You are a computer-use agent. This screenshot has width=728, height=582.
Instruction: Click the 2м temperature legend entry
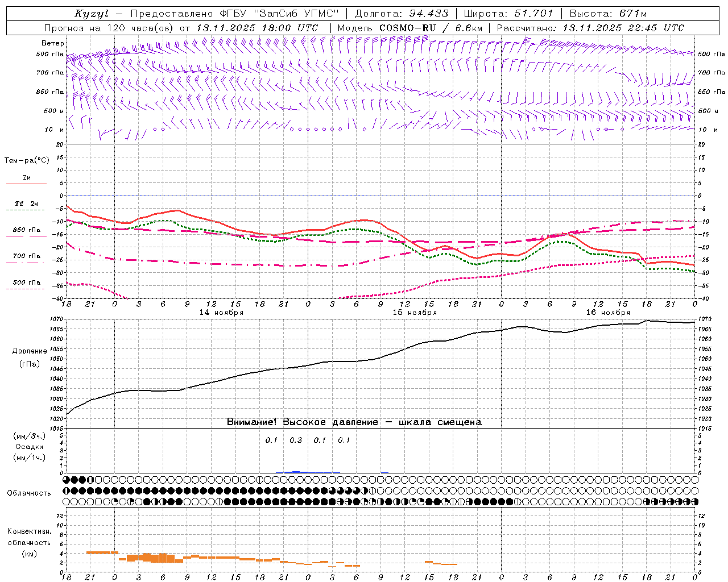pyautogui.click(x=27, y=178)
